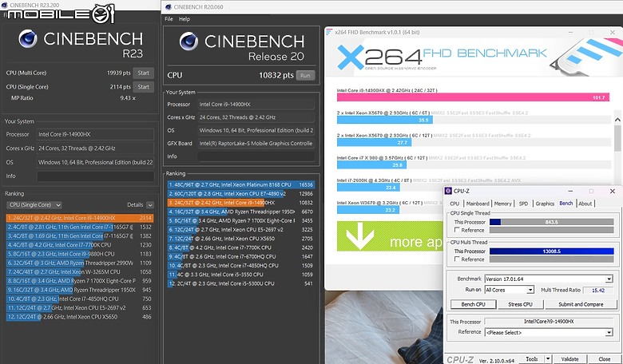
Task: Click Run next to 10832 pts in R20
Action: tap(305, 75)
